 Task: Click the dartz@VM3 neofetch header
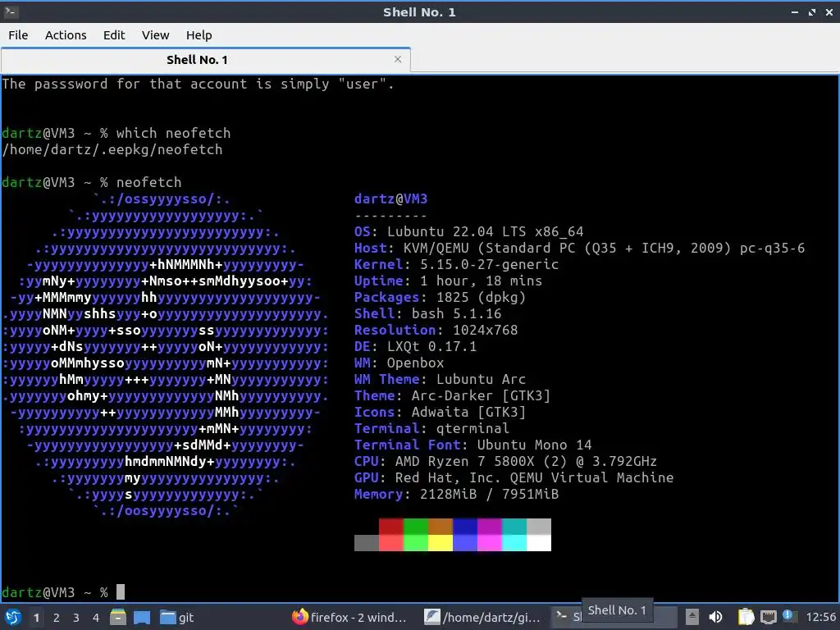pyautogui.click(x=391, y=199)
